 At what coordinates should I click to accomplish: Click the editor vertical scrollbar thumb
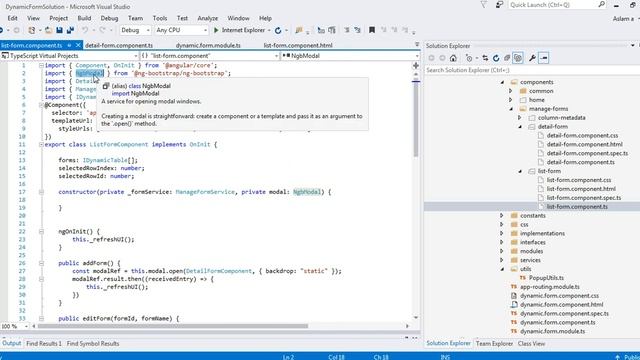[416, 118]
